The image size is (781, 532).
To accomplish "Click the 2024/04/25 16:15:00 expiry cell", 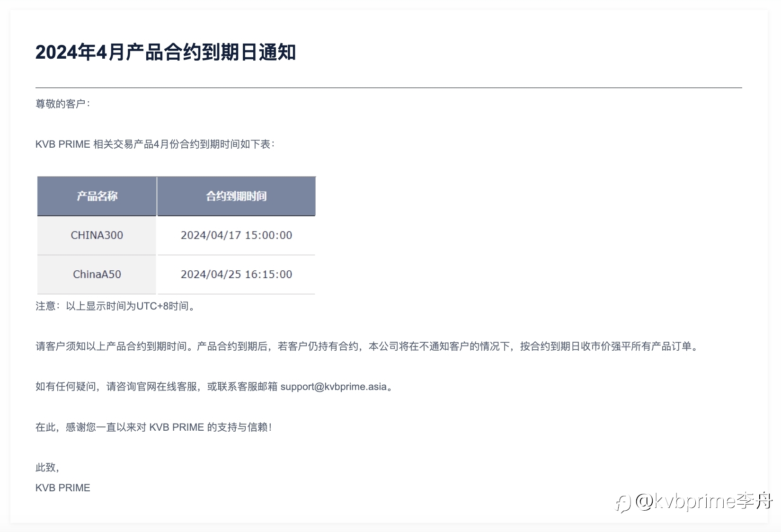I will click(x=236, y=275).
